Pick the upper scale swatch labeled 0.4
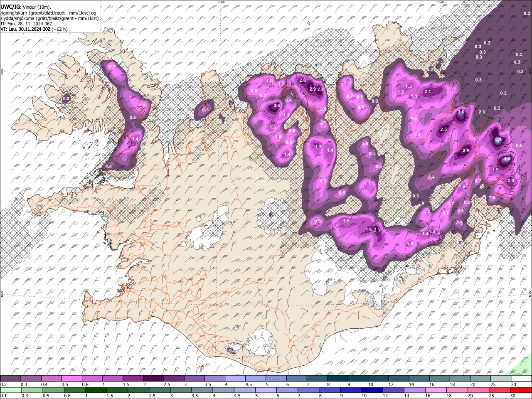Image resolution: width=532 pixels, height=399 pixels. (x=51, y=379)
